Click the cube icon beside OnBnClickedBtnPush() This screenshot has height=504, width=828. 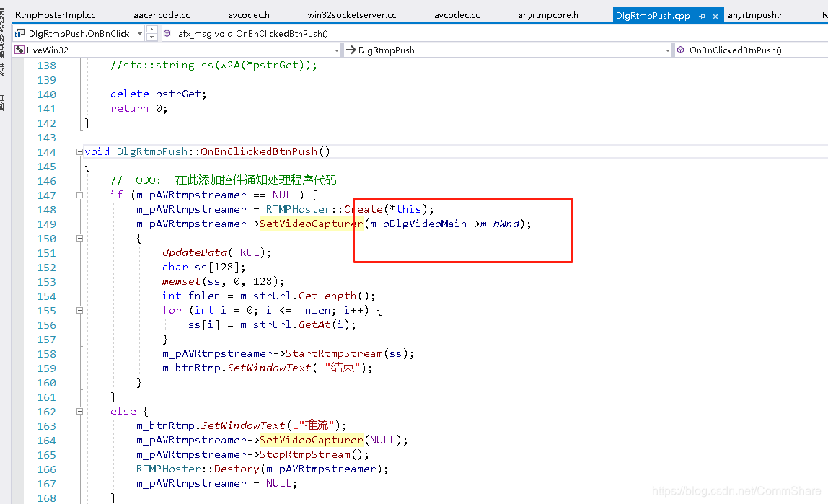click(681, 50)
